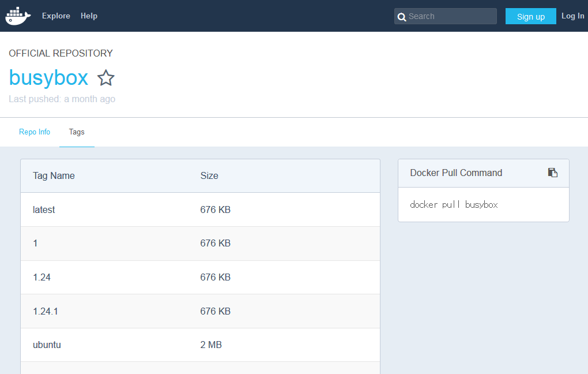The width and height of the screenshot is (588, 374).
Task: Click the search magnifier icon
Action: click(401, 17)
